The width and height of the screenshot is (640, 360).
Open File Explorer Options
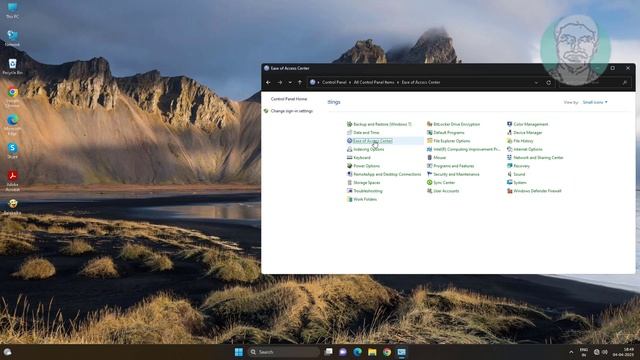pos(448,141)
